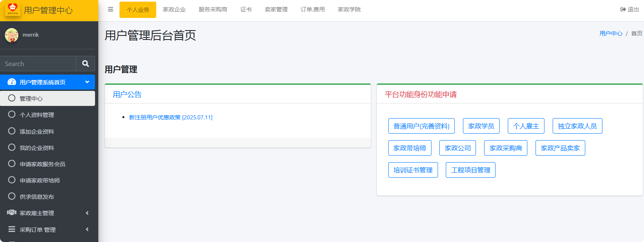Select 我的企业资料 in the sidebar
Image resolution: width=644 pixels, height=242 pixels.
(x=47, y=147)
